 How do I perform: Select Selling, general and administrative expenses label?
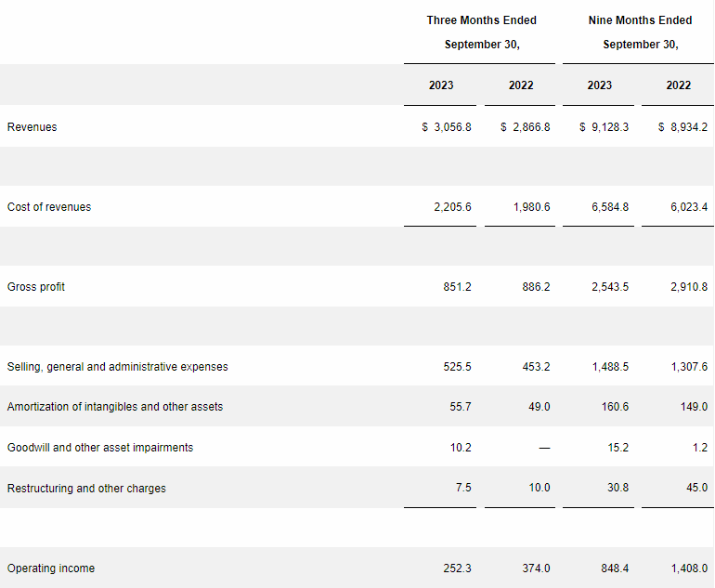117,367
